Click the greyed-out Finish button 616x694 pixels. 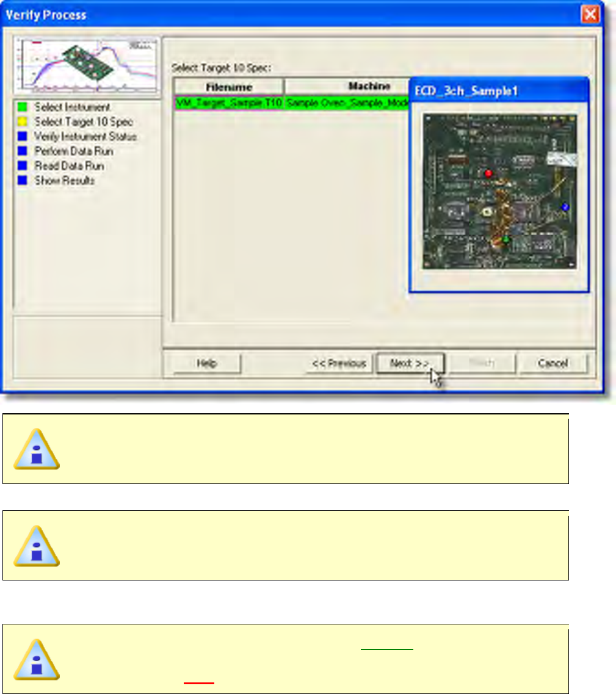[482, 363]
